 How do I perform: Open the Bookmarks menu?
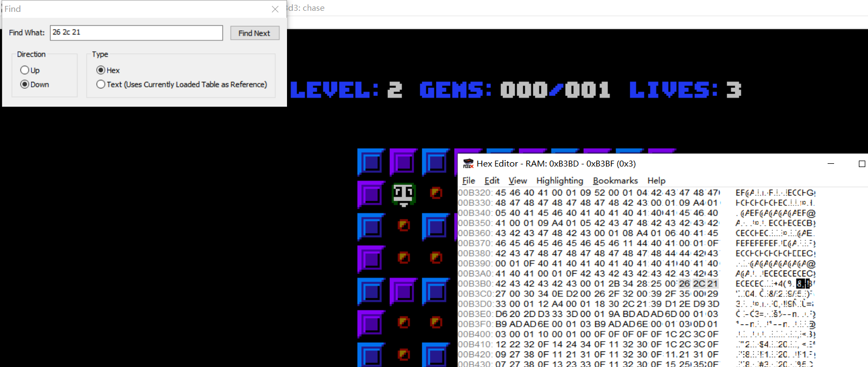(615, 181)
